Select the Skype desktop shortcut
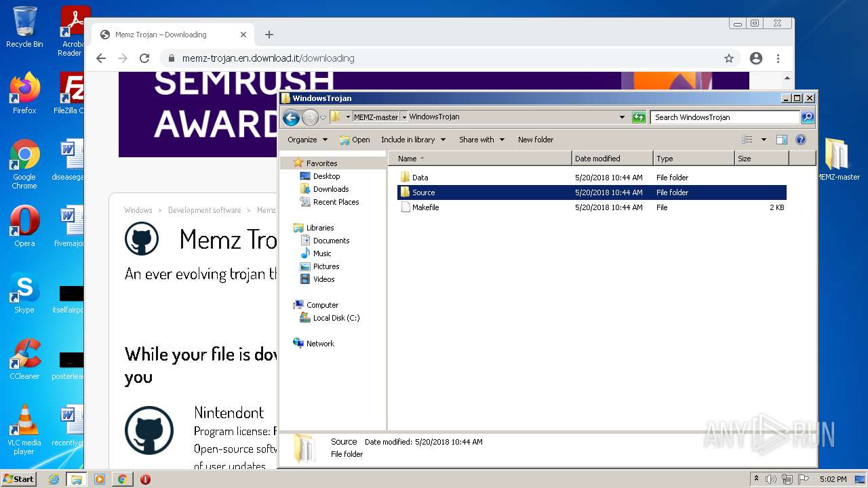The image size is (868, 488). [24, 293]
